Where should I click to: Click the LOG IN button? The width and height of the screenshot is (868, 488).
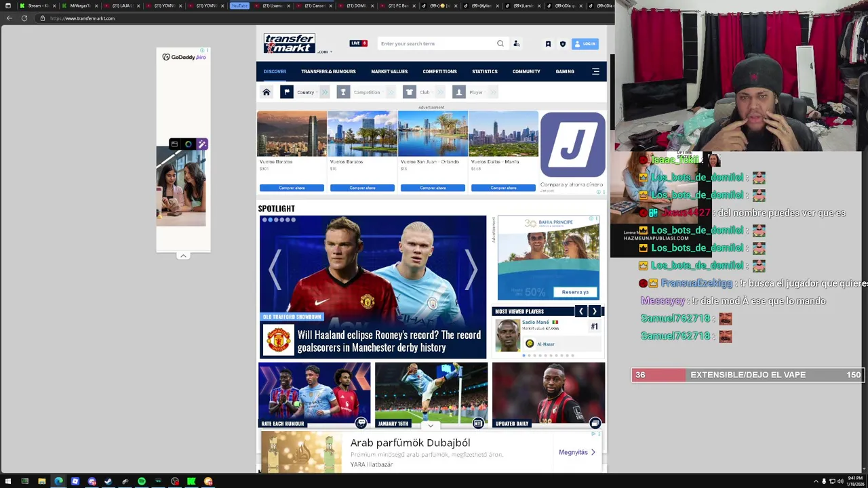tap(585, 44)
